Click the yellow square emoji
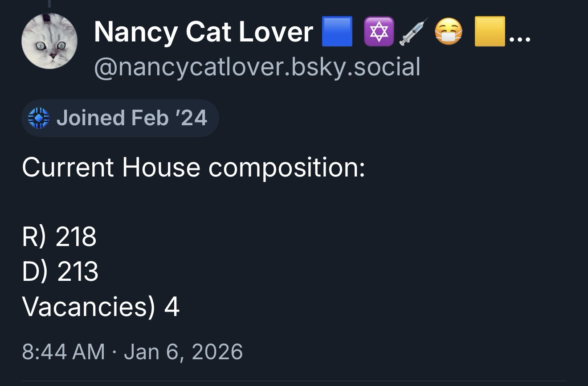This screenshot has width=588, height=386. point(490,32)
